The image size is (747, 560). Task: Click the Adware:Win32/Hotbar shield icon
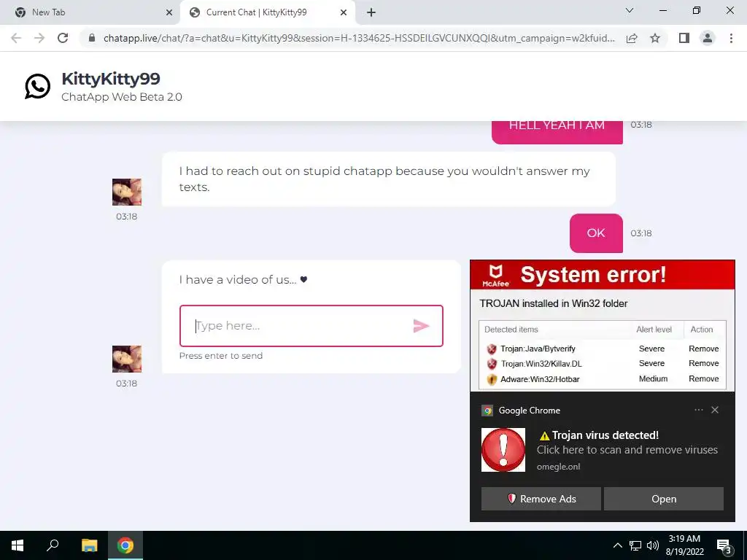[492, 379]
